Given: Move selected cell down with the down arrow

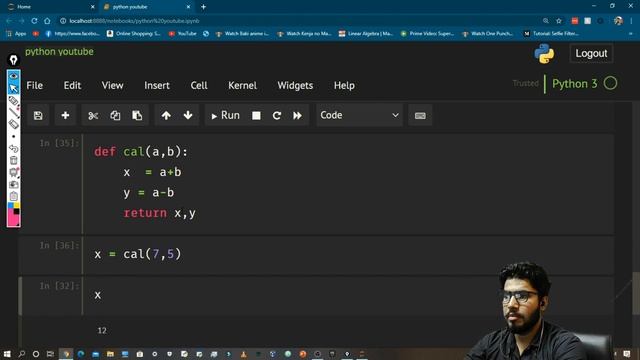Looking at the screenshot, I should coord(188,116).
